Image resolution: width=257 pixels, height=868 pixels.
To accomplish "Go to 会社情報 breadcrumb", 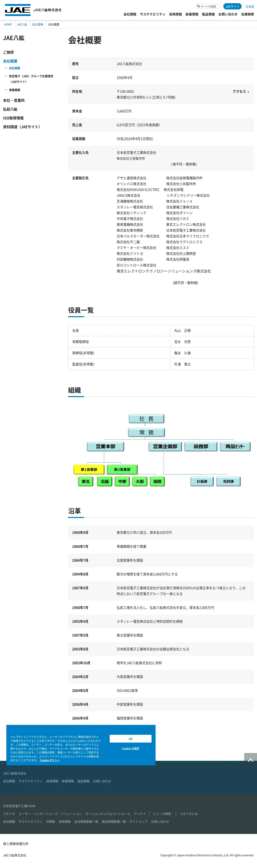I will 38,25.
